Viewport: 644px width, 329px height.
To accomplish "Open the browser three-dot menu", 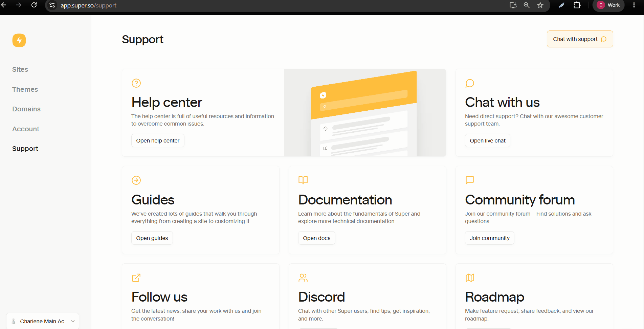I will pos(634,5).
